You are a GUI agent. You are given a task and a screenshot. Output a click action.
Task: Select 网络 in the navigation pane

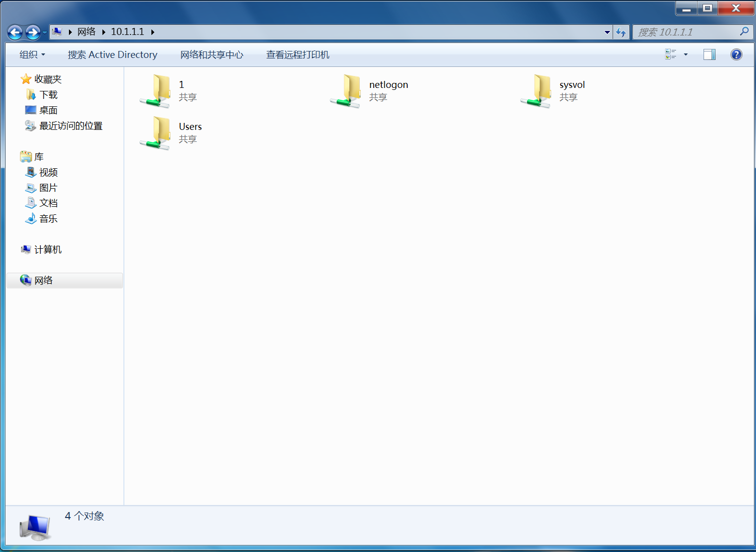pyautogui.click(x=65, y=281)
